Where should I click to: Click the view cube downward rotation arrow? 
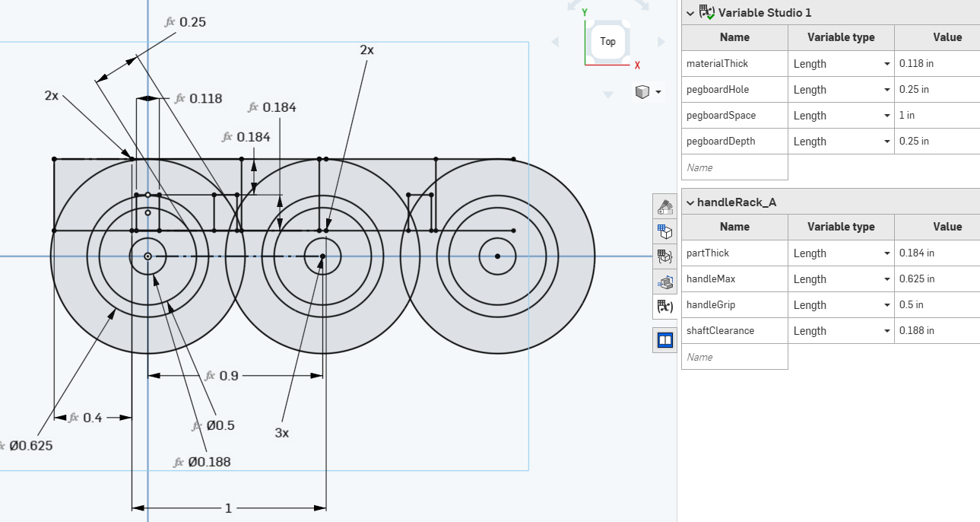pyautogui.click(x=607, y=95)
